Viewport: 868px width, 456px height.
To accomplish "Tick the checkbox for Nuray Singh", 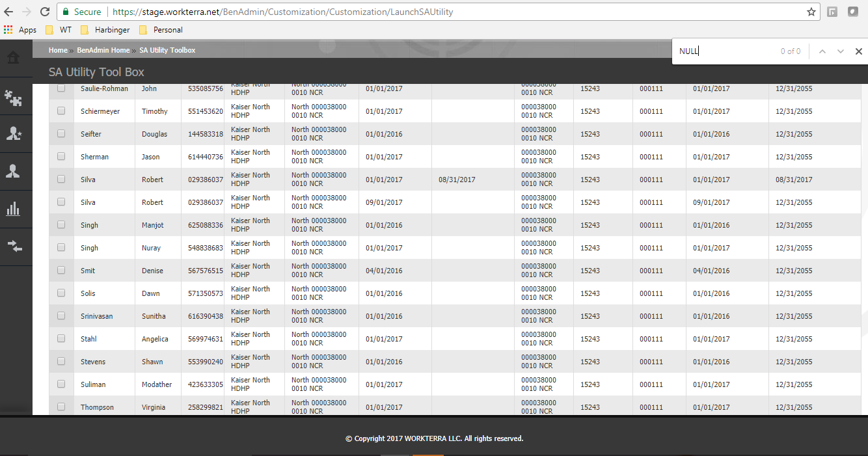I will [x=61, y=247].
